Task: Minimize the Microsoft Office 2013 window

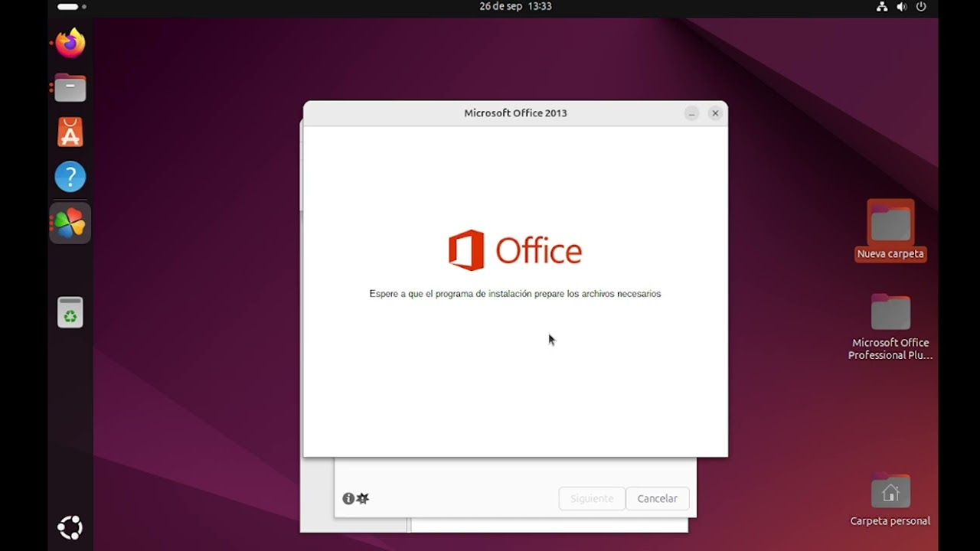Action: tap(691, 113)
